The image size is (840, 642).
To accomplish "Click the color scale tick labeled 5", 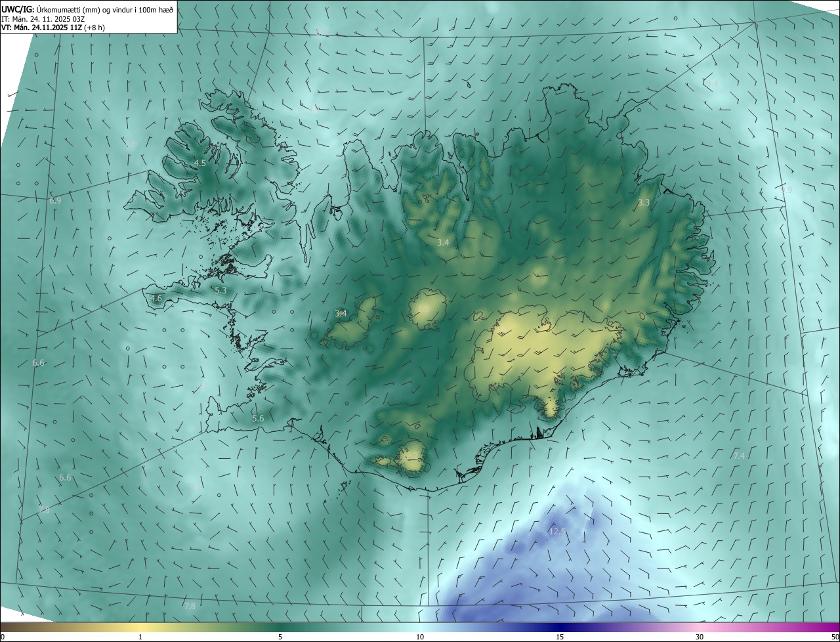I will pyautogui.click(x=280, y=637).
